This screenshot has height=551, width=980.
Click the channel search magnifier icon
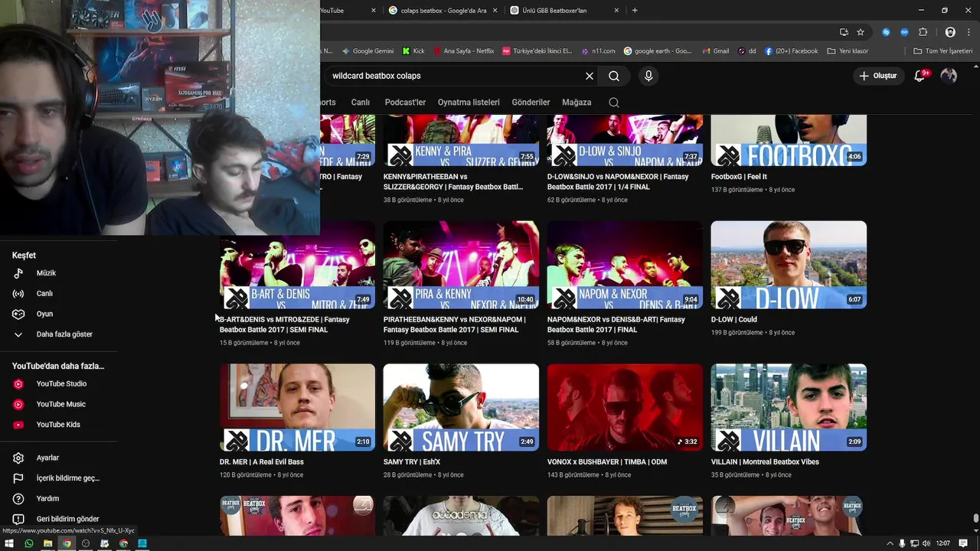pos(614,103)
